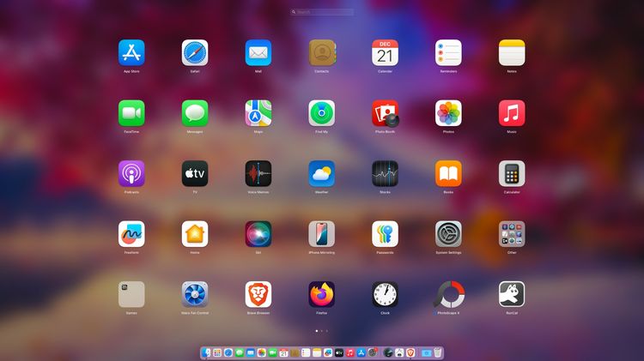
Task: Launch iPhone Mirroring
Action: pyautogui.click(x=322, y=234)
